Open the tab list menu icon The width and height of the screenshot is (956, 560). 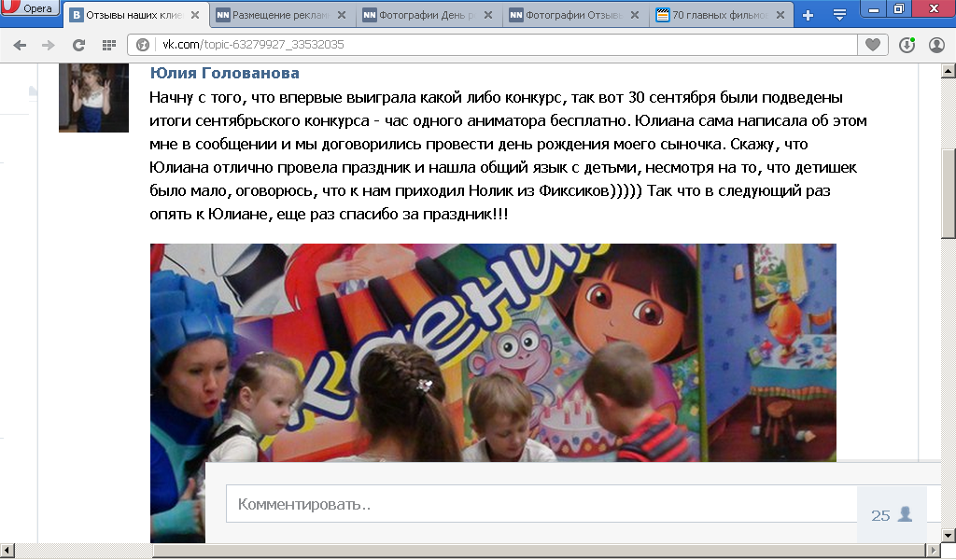pyautogui.click(x=839, y=15)
